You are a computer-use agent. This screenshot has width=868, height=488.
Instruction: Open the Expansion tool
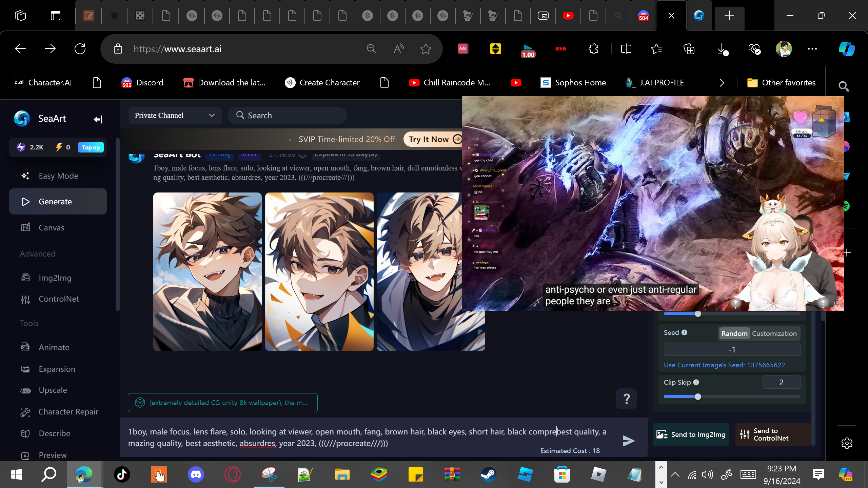tap(58, 369)
